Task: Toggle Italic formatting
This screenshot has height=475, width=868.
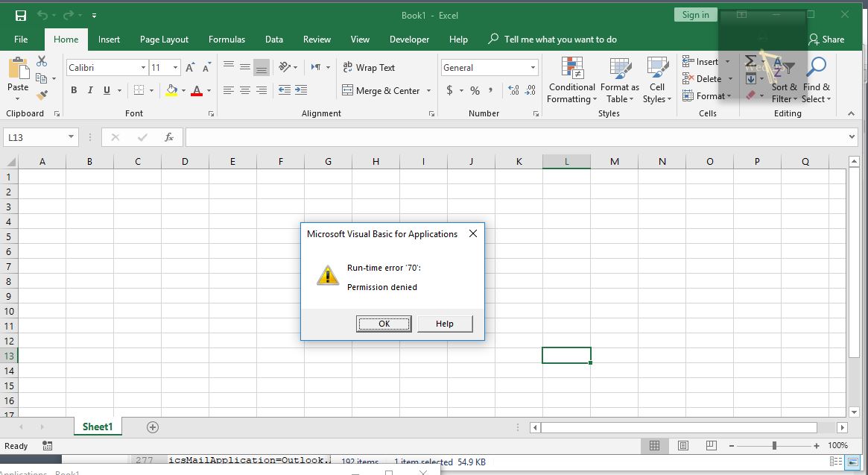Action: [x=90, y=90]
